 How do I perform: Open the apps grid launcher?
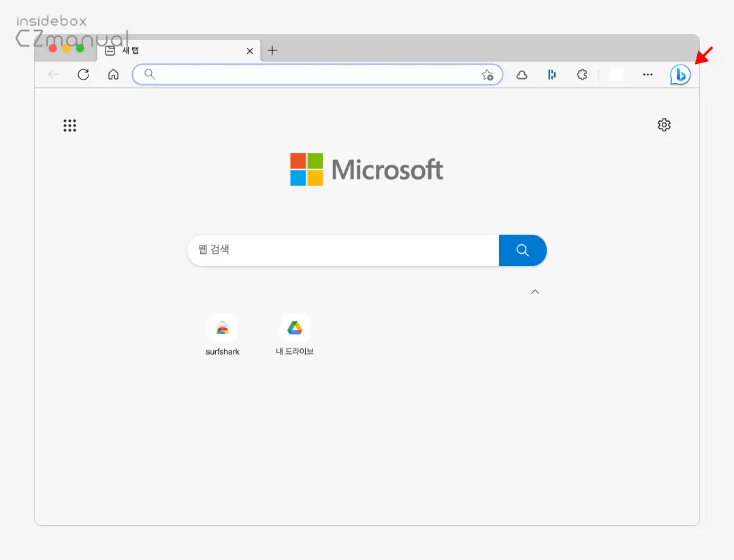coord(69,125)
